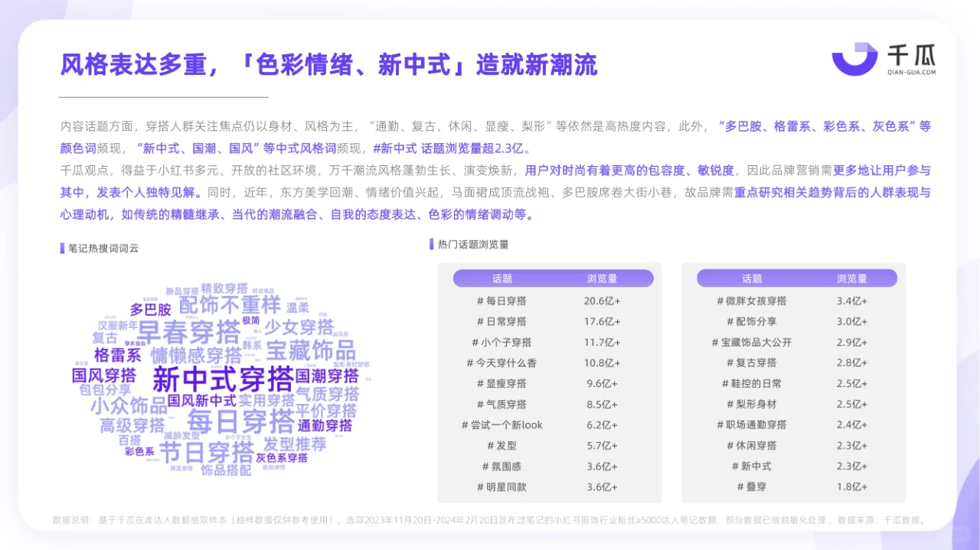Click the # 每日穿搭 table row label
Image resolution: width=980 pixels, height=550 pixels.
click(x=501, y=301)
